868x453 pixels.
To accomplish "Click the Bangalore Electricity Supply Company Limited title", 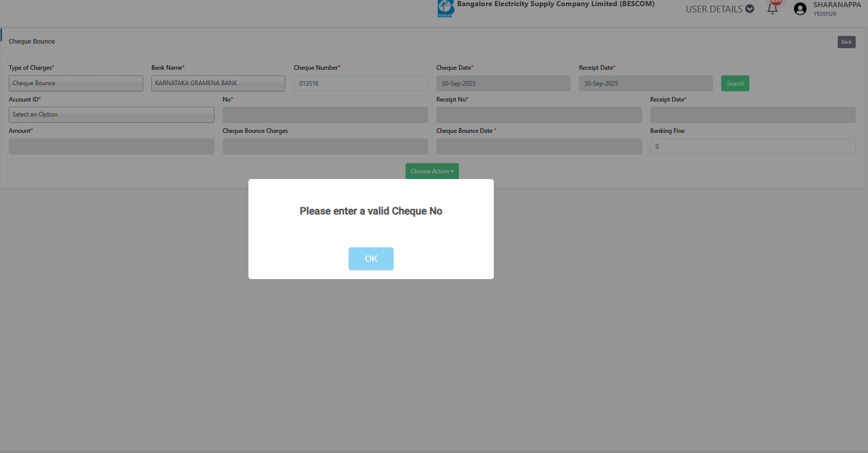I will click(556, 4).
